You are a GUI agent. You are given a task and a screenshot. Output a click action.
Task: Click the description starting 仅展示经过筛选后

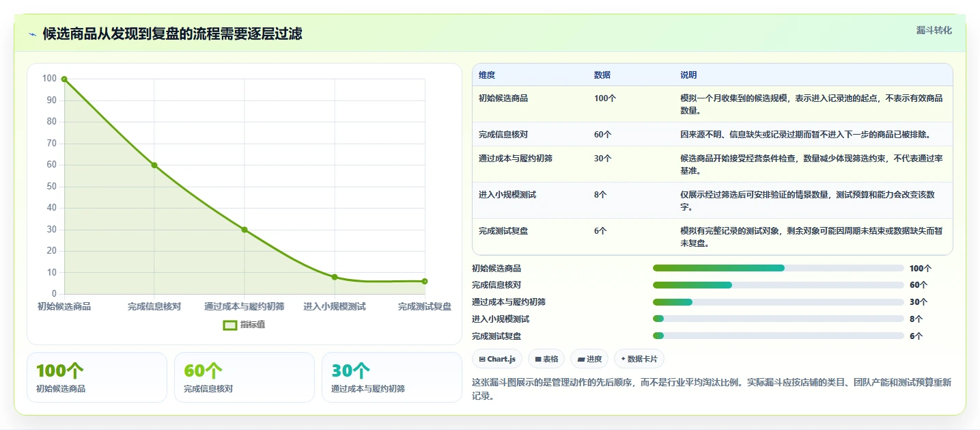pyautogui.click(x=807, y=200)
